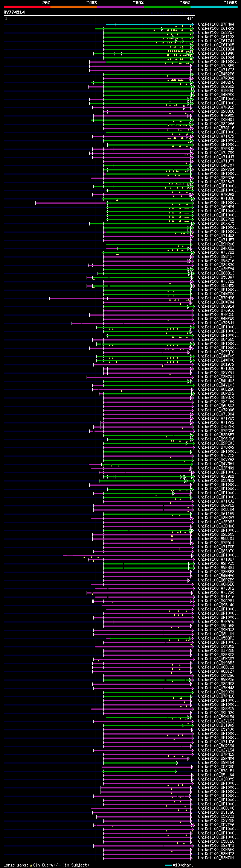The width and height of the screenshot is (241, 868).
Task: Open hit UniRef100_Q69582
Action: point(216,87)
